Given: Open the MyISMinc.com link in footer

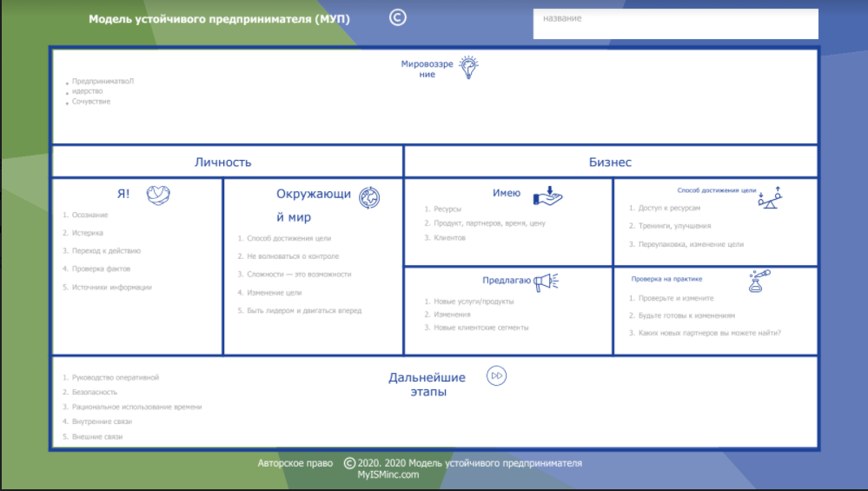Looking at the screenshot, I should pos(388,474).
